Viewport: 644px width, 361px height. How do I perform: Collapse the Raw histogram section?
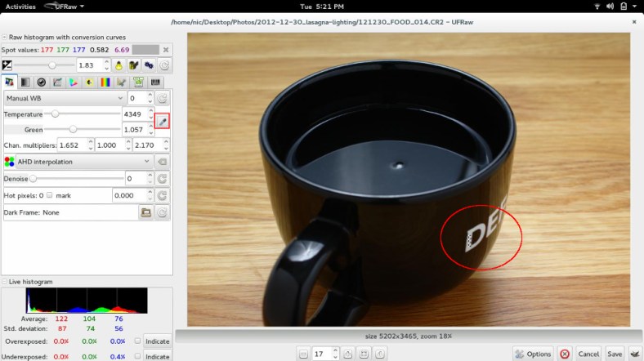tap(4, 37)
